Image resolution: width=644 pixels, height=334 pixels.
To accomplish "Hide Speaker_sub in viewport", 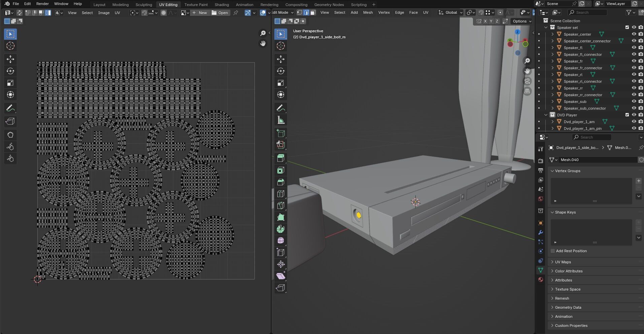I will click(x=634, y=101).
